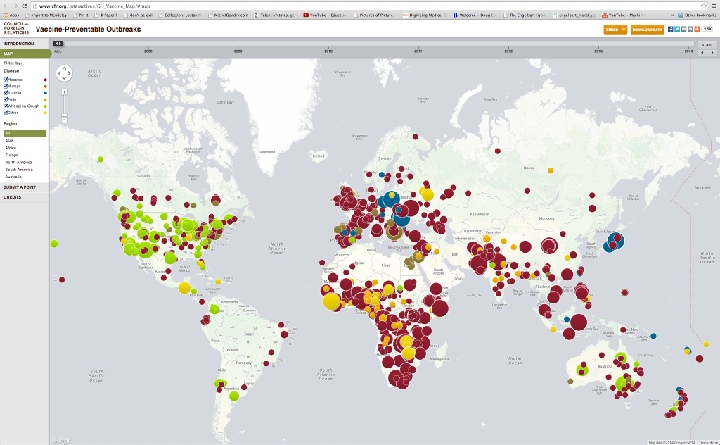Uncheck the Measles disease filter
This screenshot has width=720, height=445.
pyautogui.click(x=5, y=79)
